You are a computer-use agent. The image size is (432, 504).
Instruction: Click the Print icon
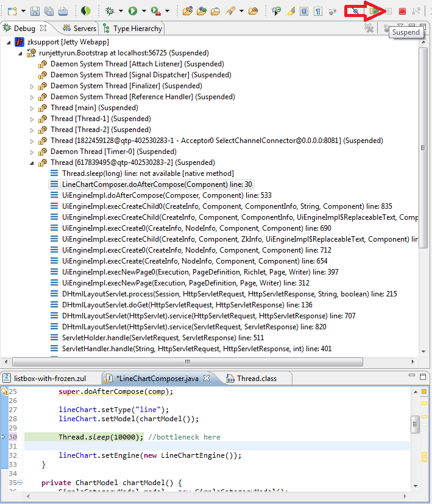tap(63, 11)
